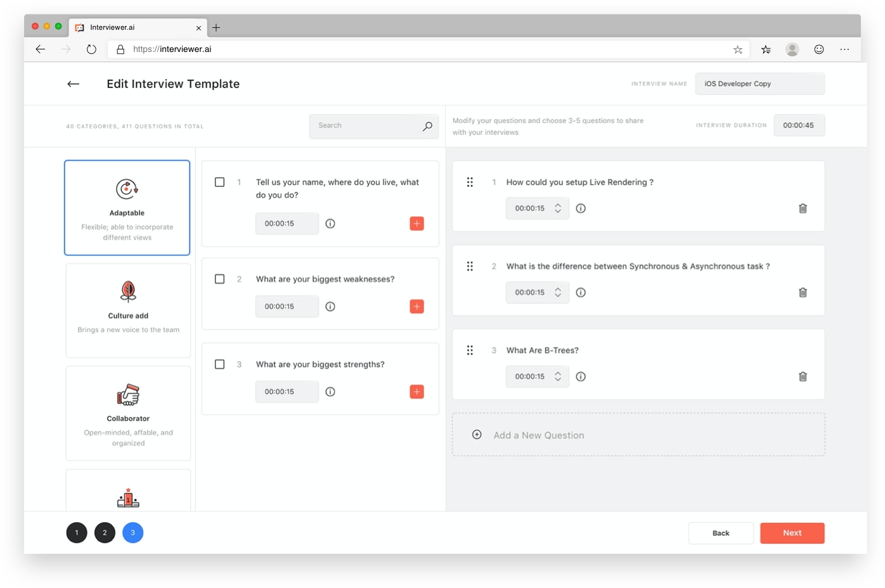Open the B-Trees question duration stepper
Viewport: 885px width, 588px height.
pyautogui.click(x=558, y=376)
